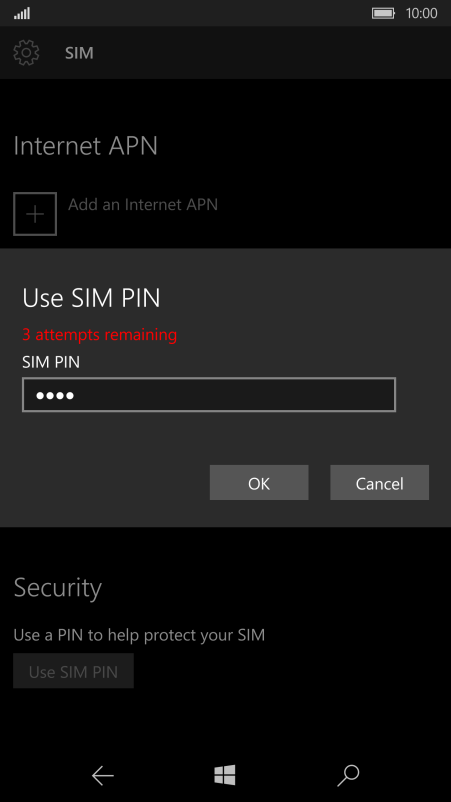Click the Use SIM PIN button under Security
Screen dimensions: 451x802
click(74, 671)
